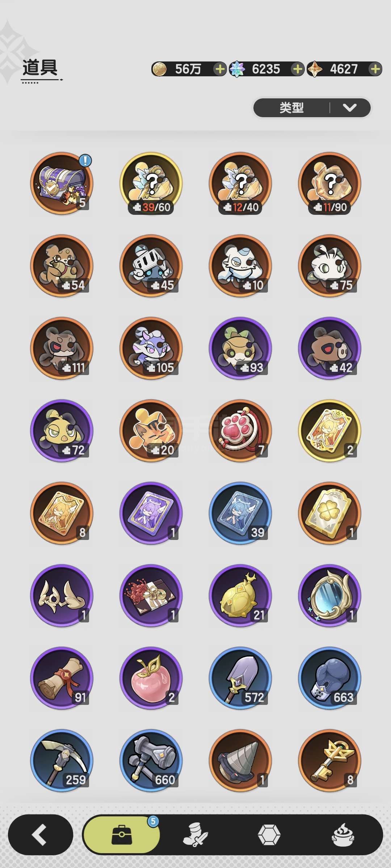The image size is (391, 868).
Task: Switch to the hexagon tab
Action: click(269, 835)
